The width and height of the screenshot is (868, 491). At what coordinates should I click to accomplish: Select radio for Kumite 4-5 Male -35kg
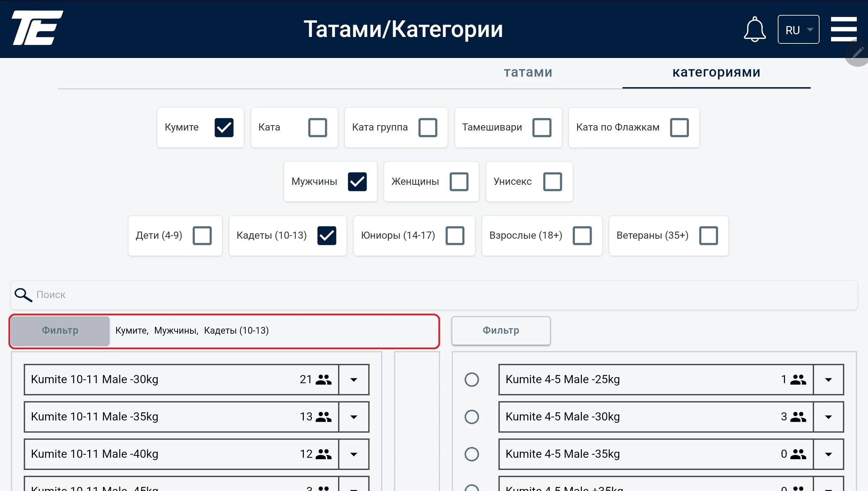tap(472, 454)
